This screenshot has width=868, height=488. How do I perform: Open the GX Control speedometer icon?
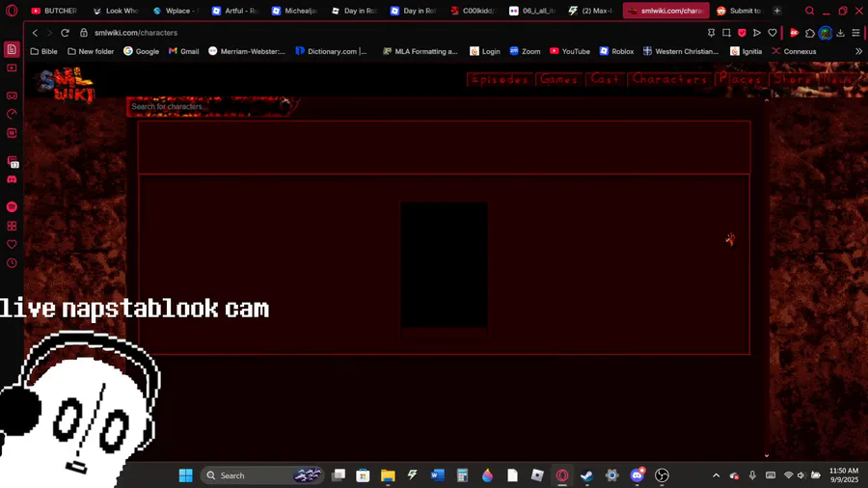(12, 115)
